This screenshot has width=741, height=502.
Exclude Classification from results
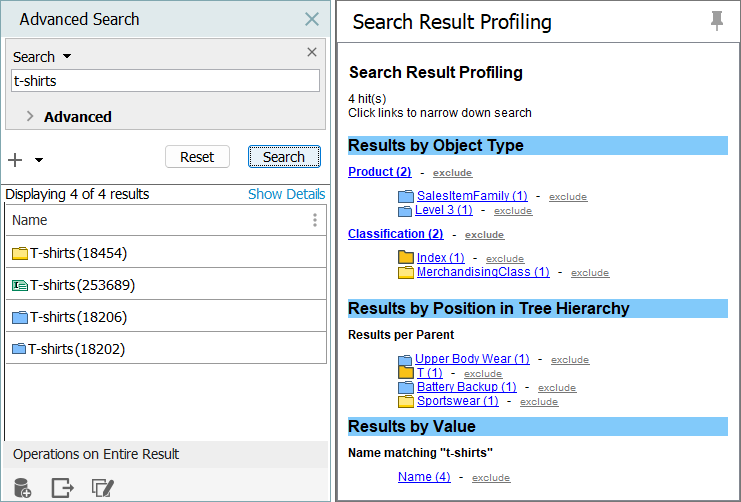(x=484, y=235)
